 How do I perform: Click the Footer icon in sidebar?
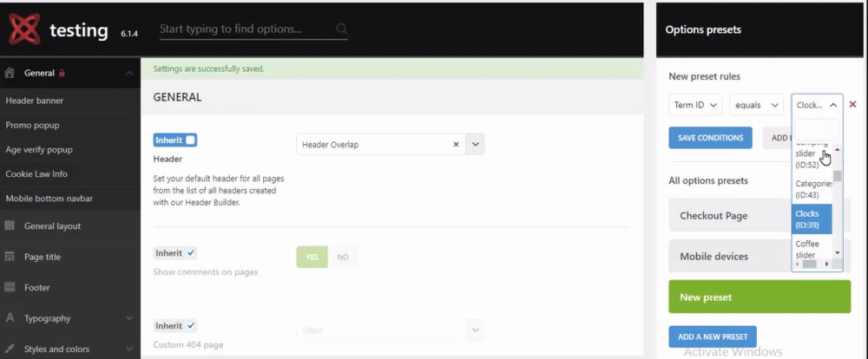click(10, 288)
